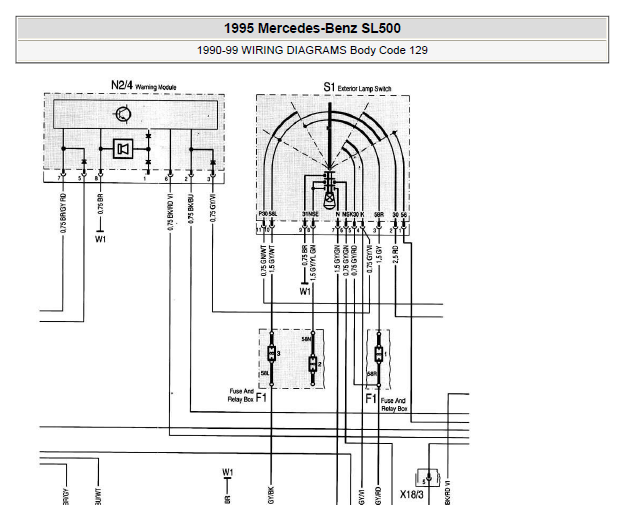
Task: Click the "1995 Mercedes-Benz SL500" title
Action: [x=312, y=28]
